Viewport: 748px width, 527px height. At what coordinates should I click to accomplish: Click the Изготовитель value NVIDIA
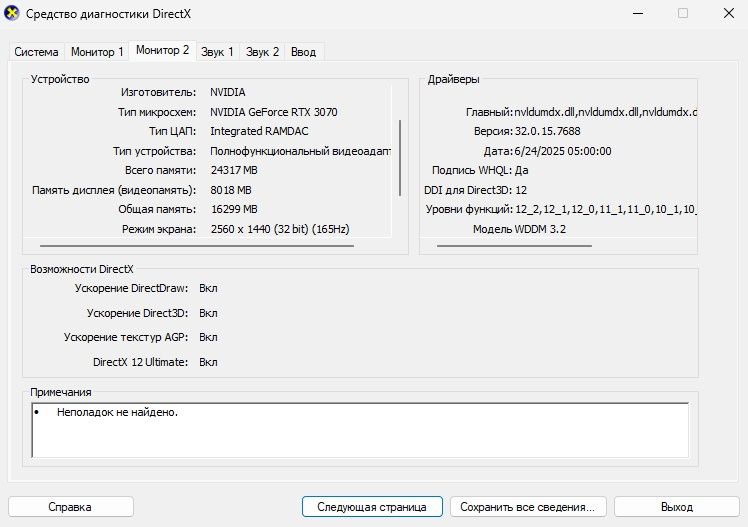coord(228,92)
